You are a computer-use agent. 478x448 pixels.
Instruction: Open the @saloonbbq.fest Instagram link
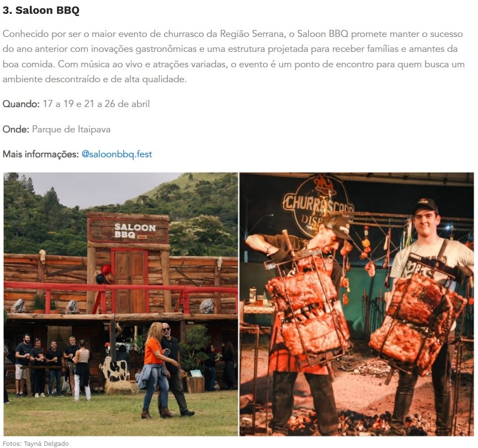(117, 154)
